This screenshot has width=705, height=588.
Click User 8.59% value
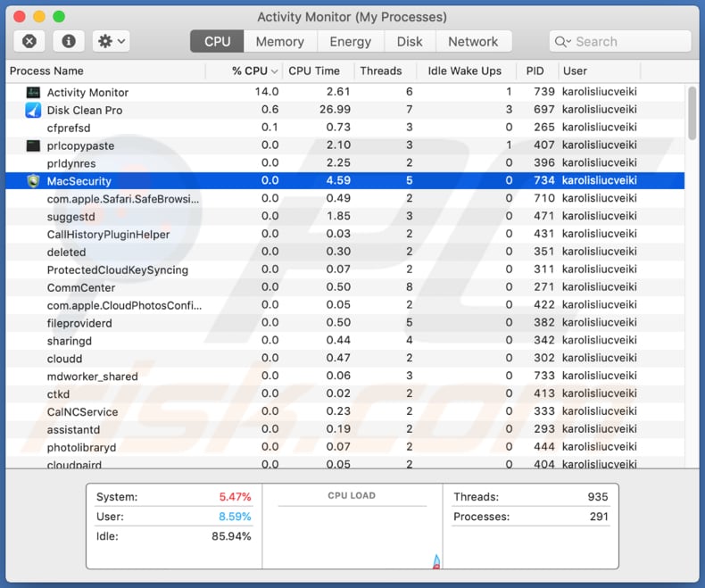pyautogui.click(x=235, y=517)
